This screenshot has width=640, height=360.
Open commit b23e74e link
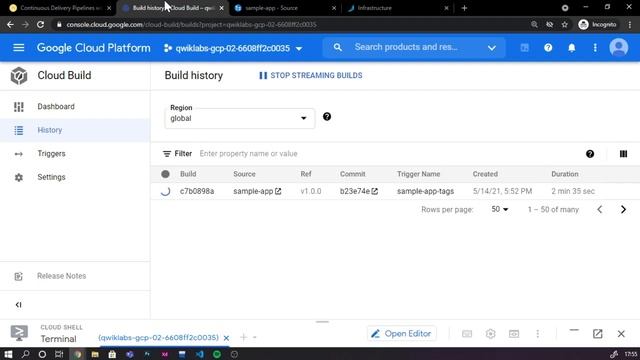click(x=359, y=191)
